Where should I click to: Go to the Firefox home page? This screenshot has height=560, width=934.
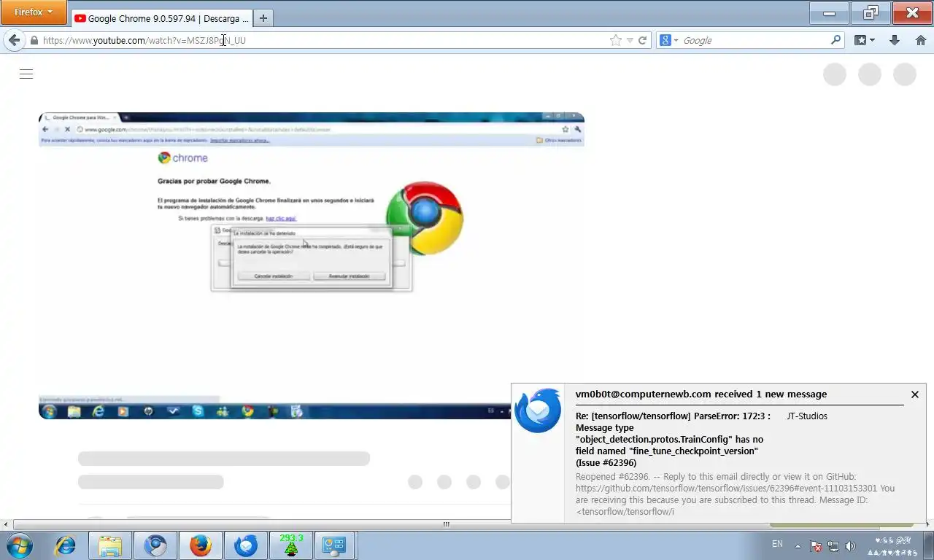[x=920, y=41]
